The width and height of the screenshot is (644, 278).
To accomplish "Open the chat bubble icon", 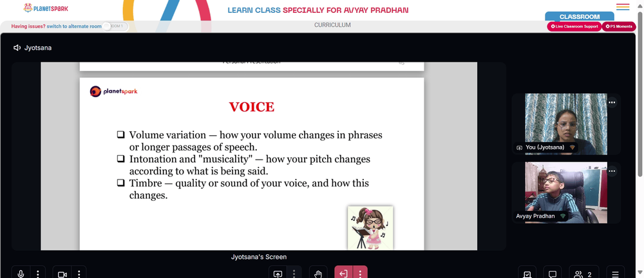I will 553,273.
